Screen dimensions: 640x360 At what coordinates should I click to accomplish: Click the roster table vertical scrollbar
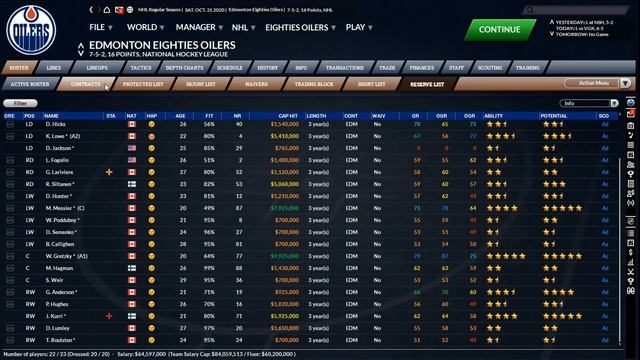[x=620, y=251]
